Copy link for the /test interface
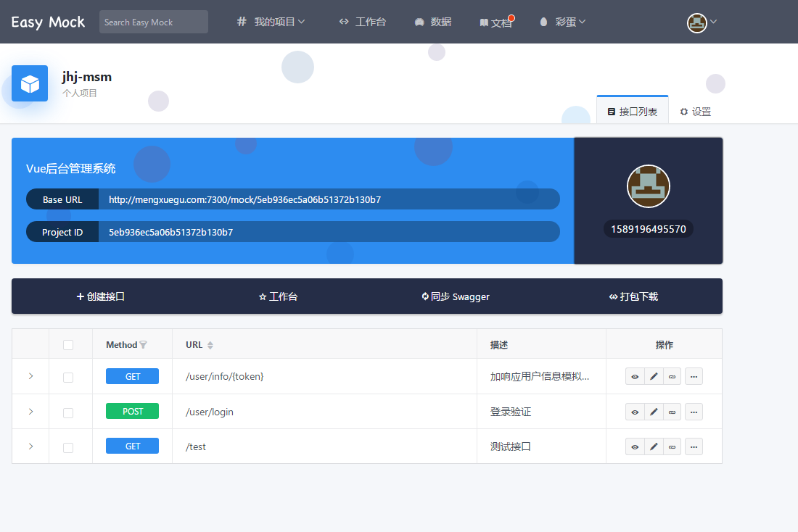 coord(672,446)
